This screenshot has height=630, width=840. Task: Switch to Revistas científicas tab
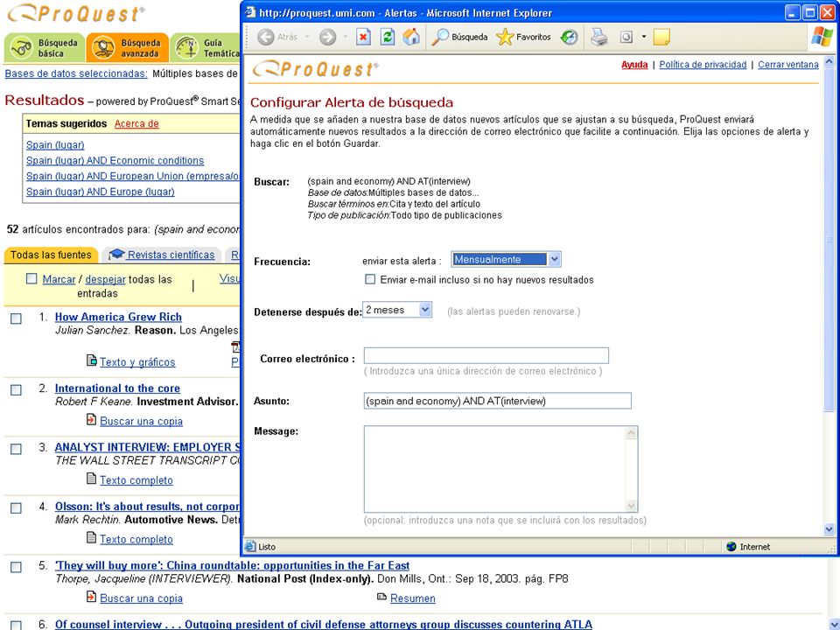click(x=162, y=255)
